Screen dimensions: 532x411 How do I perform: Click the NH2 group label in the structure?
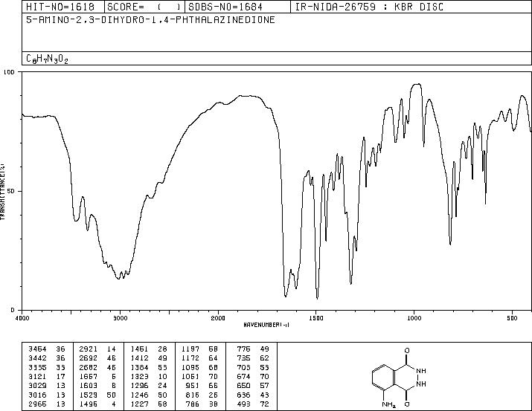388,404
